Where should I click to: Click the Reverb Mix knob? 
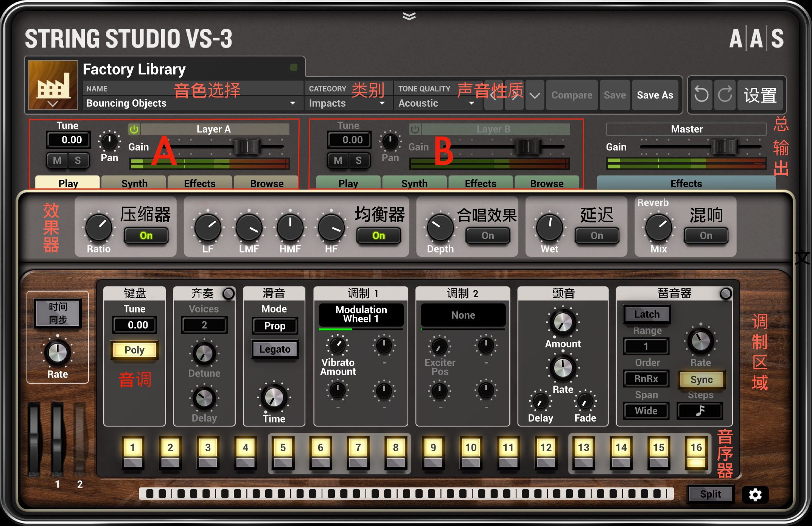[658, 227]
